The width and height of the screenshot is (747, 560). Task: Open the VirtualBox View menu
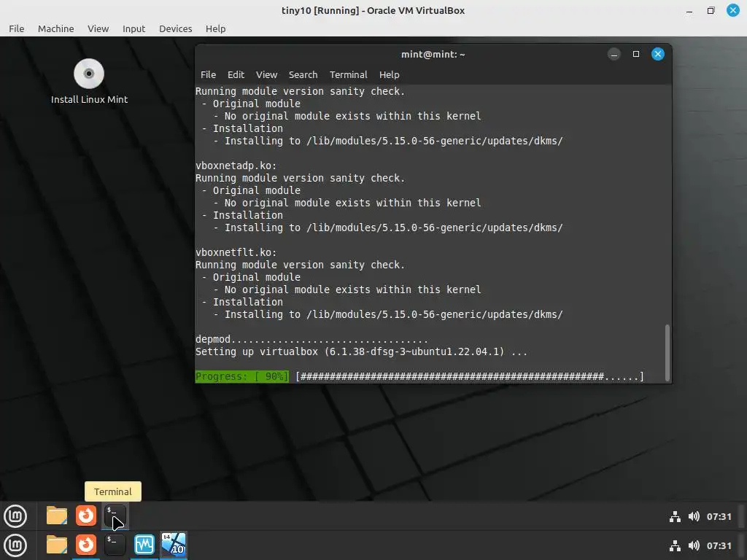coord(98,28)
